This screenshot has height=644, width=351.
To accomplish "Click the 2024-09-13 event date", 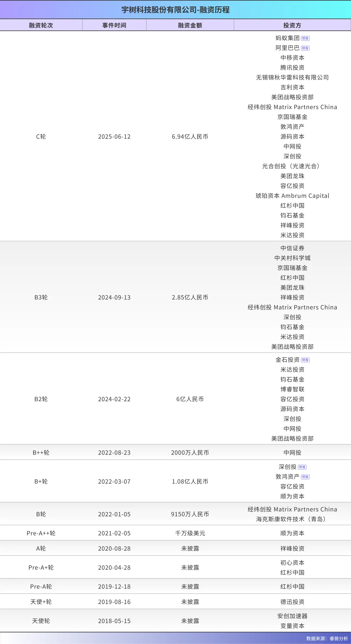I will click(114, 298).
